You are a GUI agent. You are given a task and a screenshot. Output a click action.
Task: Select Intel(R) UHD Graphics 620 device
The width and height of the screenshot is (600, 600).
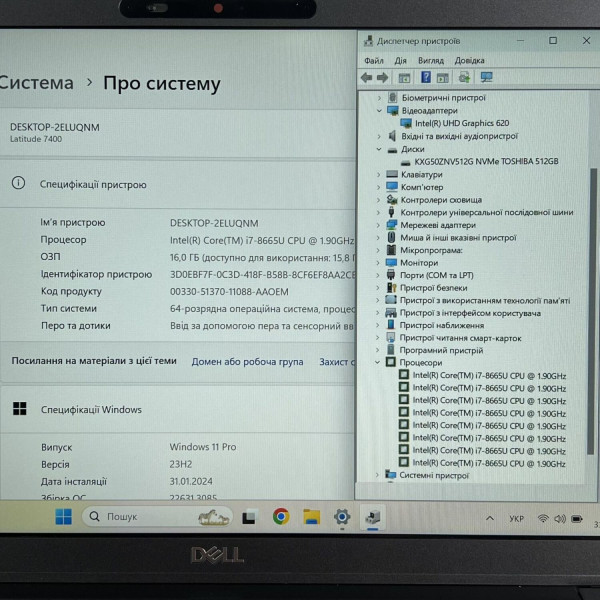click(x=462, y=123)
